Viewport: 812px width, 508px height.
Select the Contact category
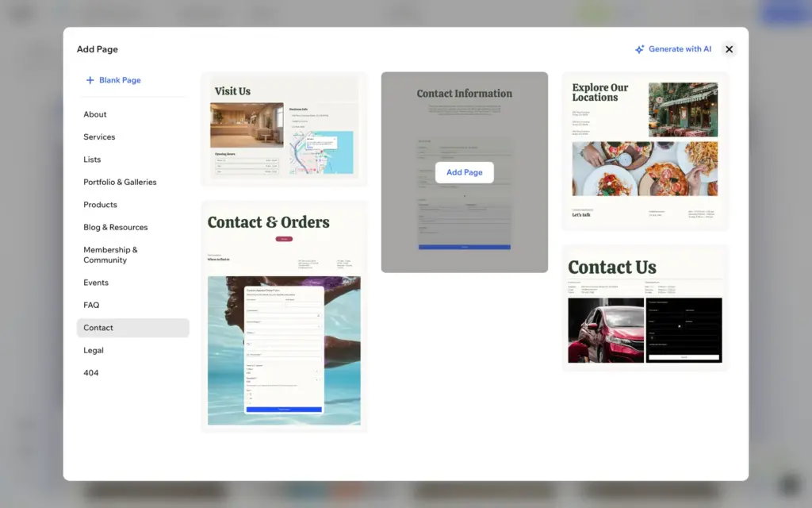click(x=133, y=328)
